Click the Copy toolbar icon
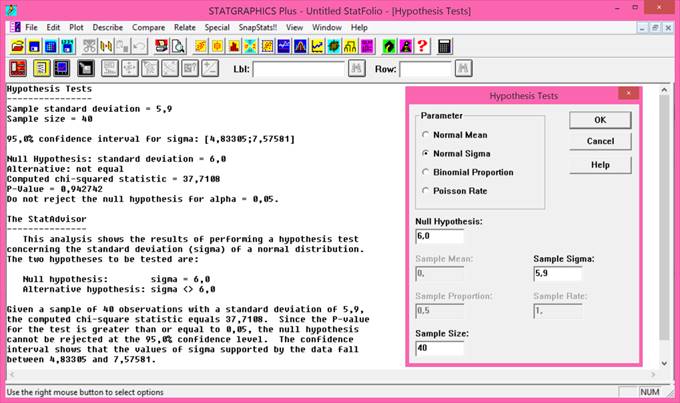The image size is (680, 403). click(106, 46)
